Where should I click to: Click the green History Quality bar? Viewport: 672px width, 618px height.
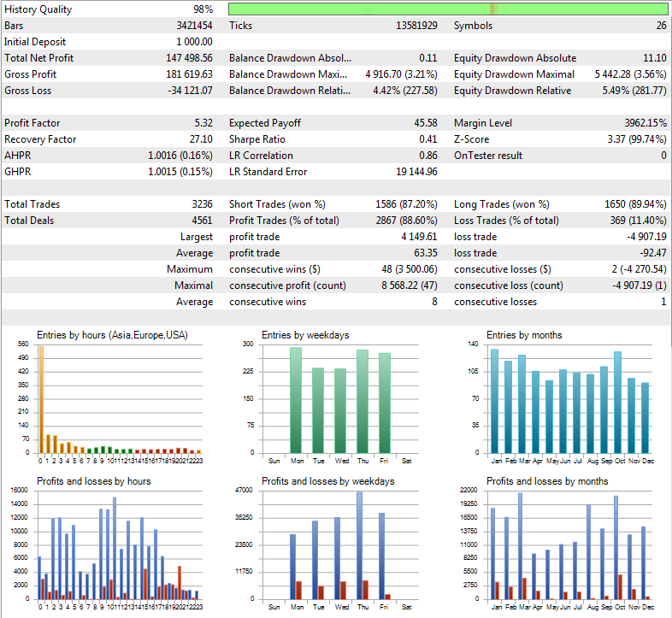448,9
